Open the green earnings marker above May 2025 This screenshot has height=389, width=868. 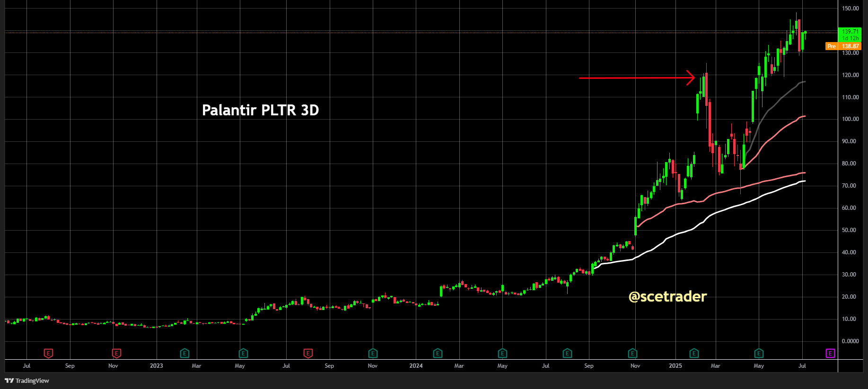[759, 353]
